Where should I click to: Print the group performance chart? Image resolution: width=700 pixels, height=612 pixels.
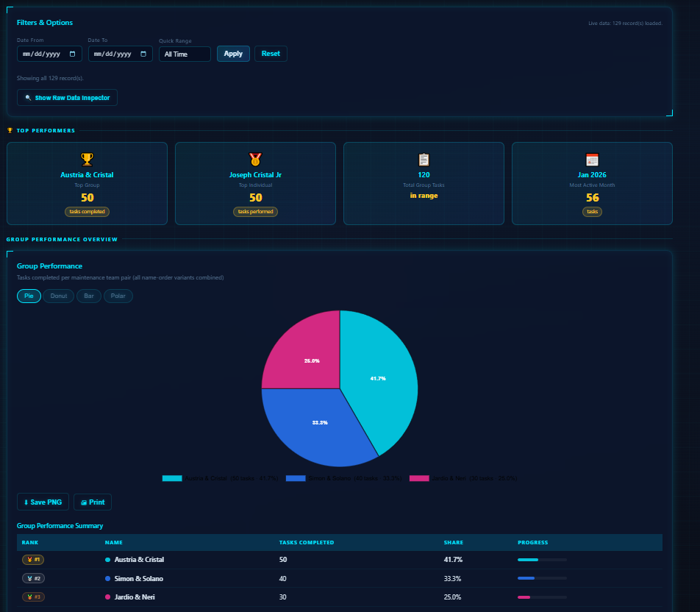93,502
